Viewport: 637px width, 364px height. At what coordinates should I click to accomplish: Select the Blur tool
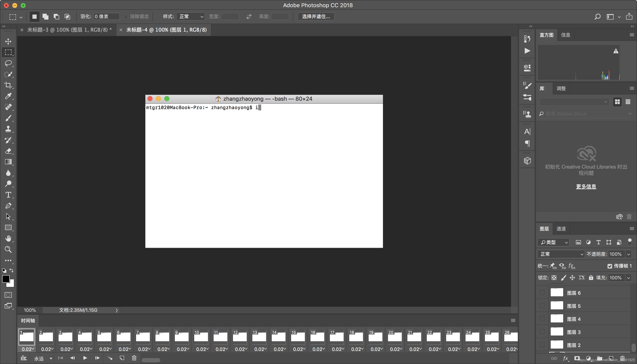tap(8, 173)
